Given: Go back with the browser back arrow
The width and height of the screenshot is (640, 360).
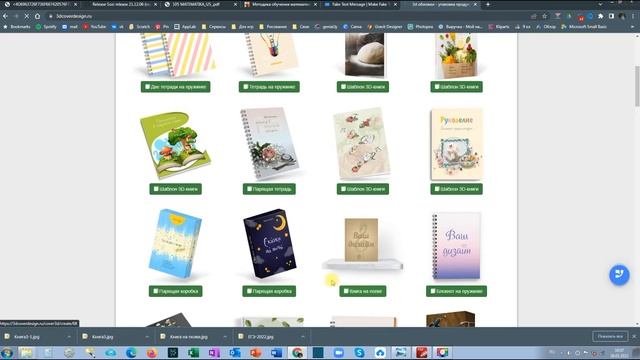Looking at the screenshot, I should point(6,16).
